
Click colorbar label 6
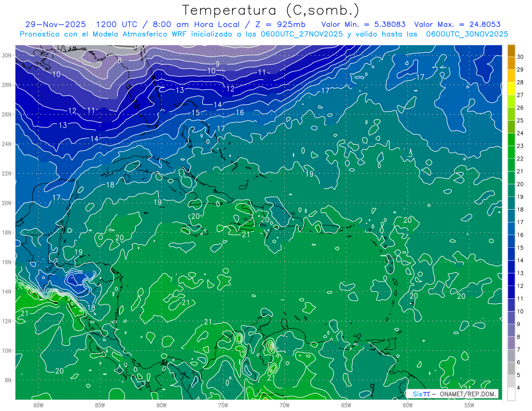(519, 363)
